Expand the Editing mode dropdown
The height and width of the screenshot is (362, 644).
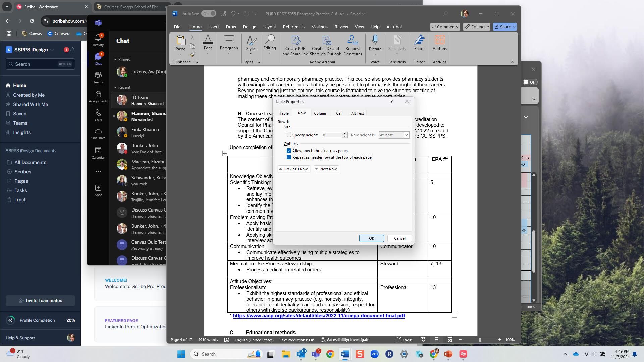pyautogui.click(x=477, y=27)
